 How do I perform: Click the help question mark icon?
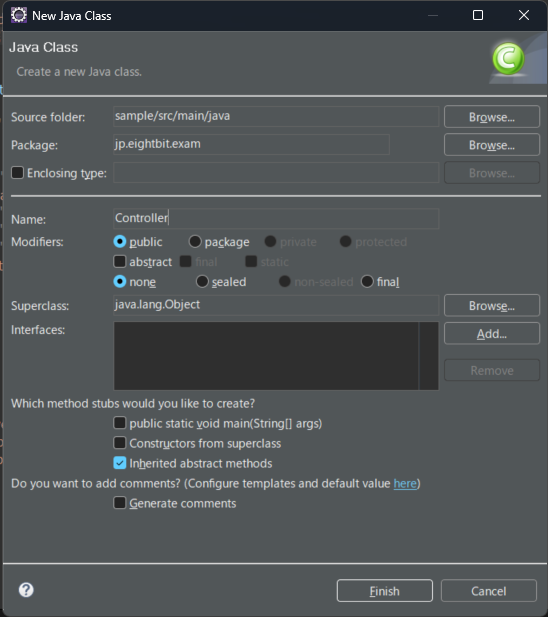point(26,590)
